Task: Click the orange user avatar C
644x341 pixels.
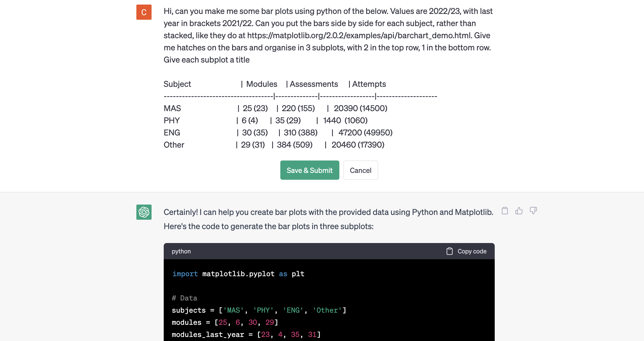Action: tap(144, 12)
